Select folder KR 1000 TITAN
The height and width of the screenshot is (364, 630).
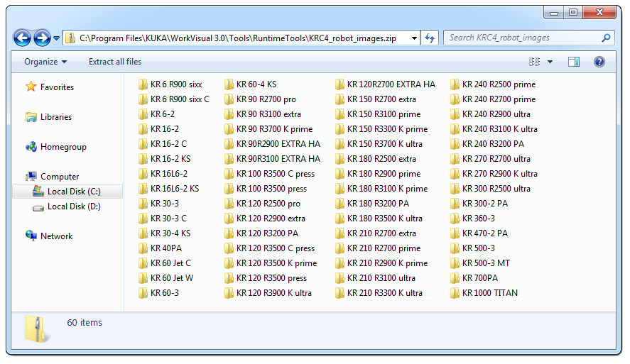click(x=484, y=293)
